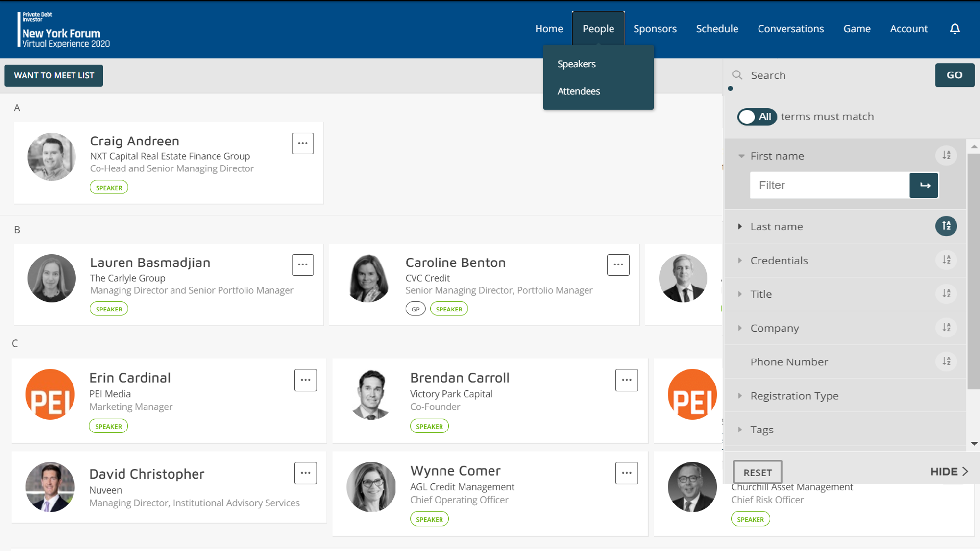The width and height of the screenshot is (980, 551).
Task: Sort by Company using its sort icon
Action: pyautogui.click(x=946, y=328)
